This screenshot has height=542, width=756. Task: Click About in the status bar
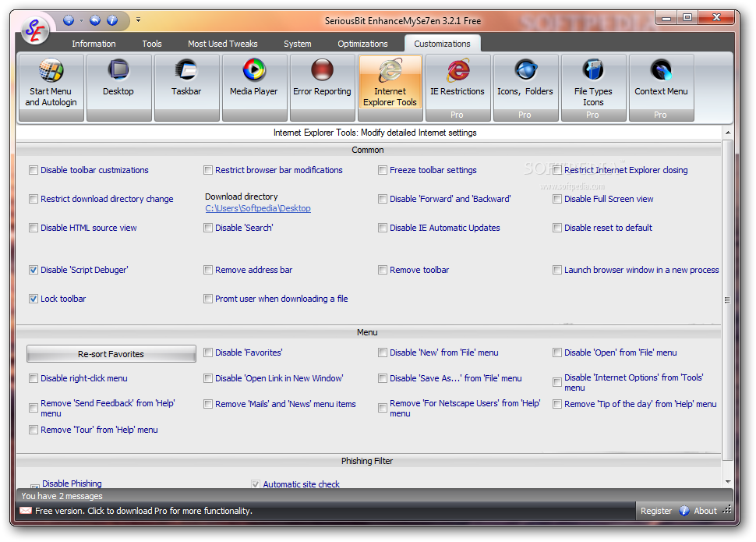(705, 511)
